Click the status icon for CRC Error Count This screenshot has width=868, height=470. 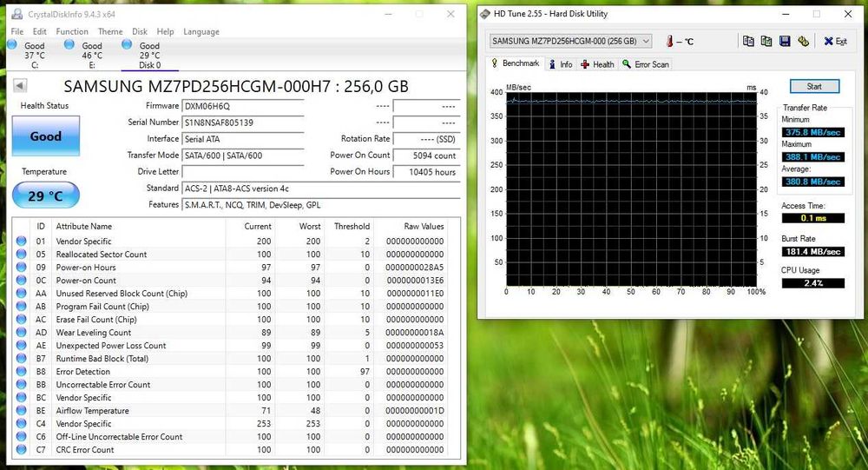point(21,449)
